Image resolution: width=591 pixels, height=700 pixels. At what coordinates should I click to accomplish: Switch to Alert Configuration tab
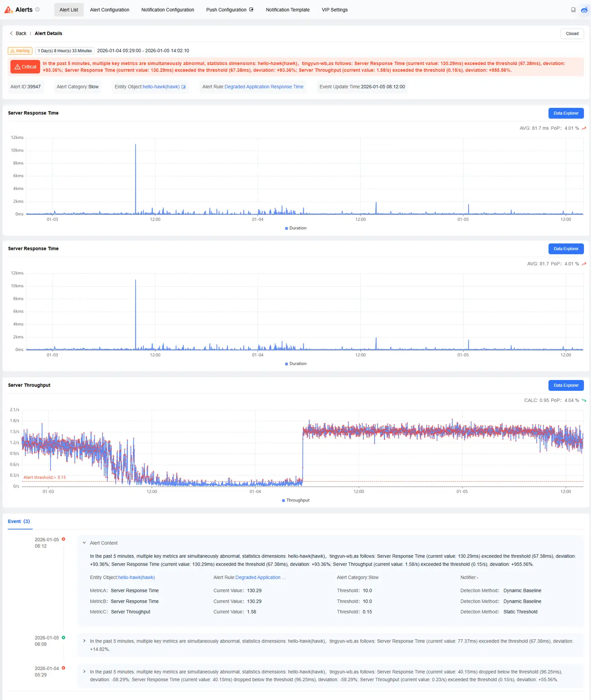[x=110, y=10]
